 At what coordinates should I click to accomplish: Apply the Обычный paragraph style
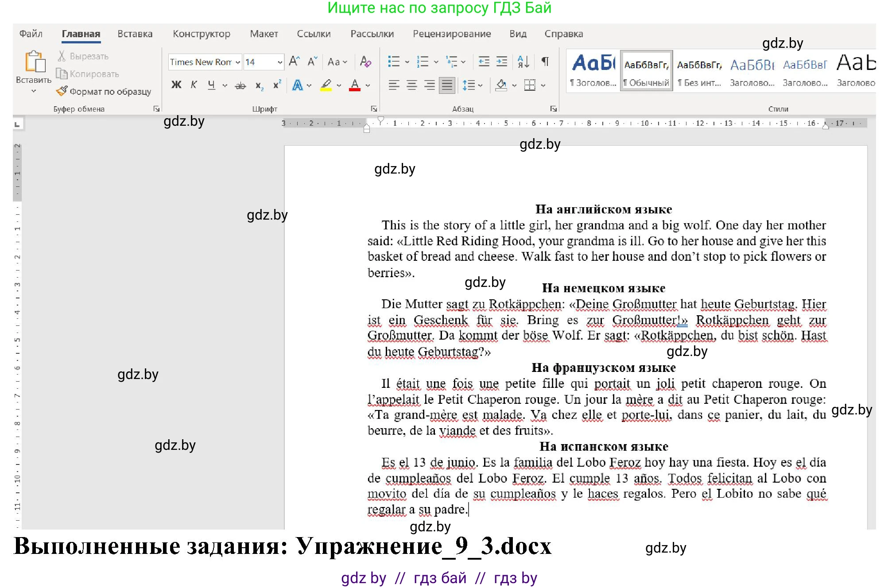pos(646,71)
